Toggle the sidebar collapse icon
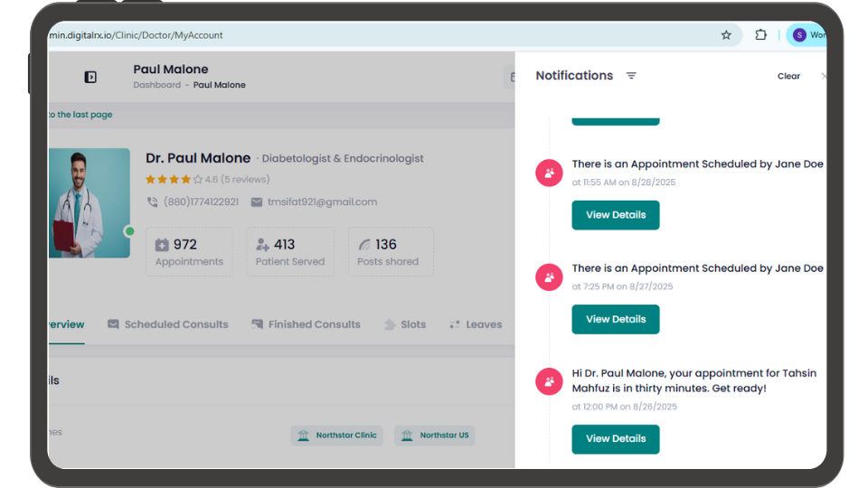Viewport: 868px width, 488px height. tap(90, 77)
